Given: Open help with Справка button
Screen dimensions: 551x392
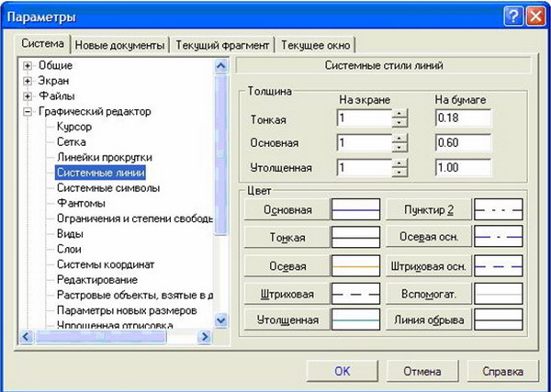Looking at the screenshot, I should (x=501, y=372).
